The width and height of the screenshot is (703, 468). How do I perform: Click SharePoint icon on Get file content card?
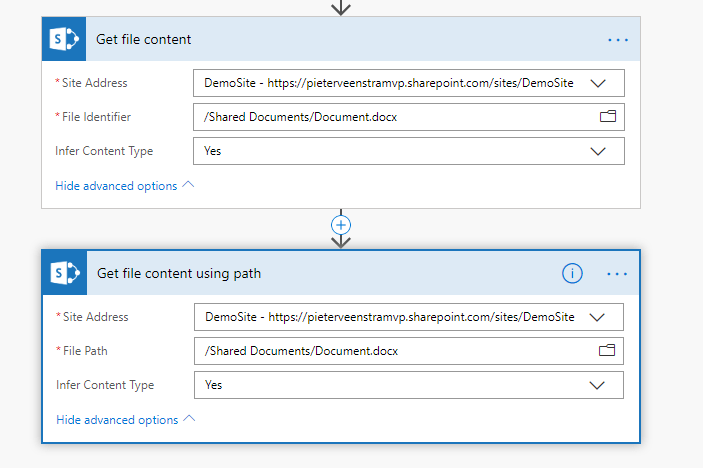tap(64, 39)
